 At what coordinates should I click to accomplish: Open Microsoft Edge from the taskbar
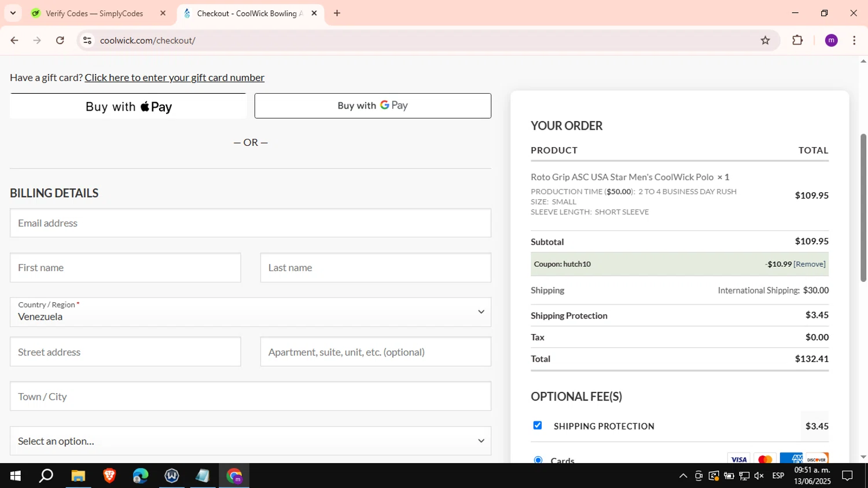click(141, 476)
